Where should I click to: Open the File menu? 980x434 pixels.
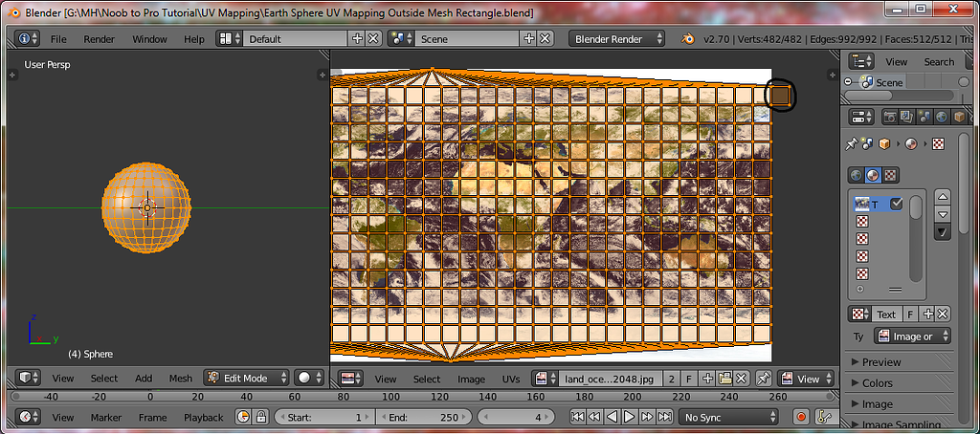(x=58, y=39)
